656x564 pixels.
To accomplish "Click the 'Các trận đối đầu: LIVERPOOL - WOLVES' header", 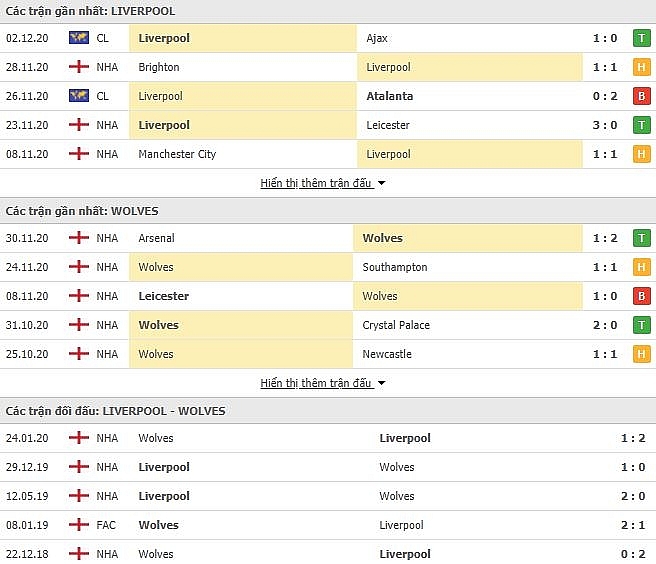I will (x=115, y=411).
